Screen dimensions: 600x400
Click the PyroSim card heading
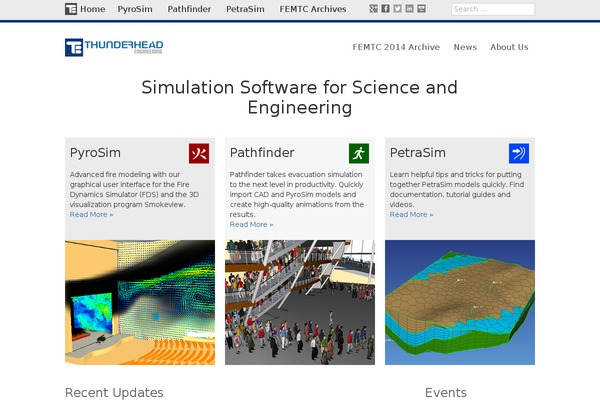coord(95,153)
